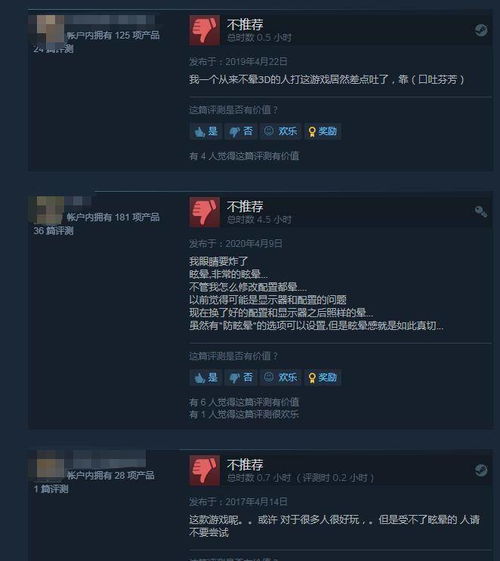Open the 24 篇评测 link of first reviewer
Viewport: 500px width, 561px height.
(54, 49)
